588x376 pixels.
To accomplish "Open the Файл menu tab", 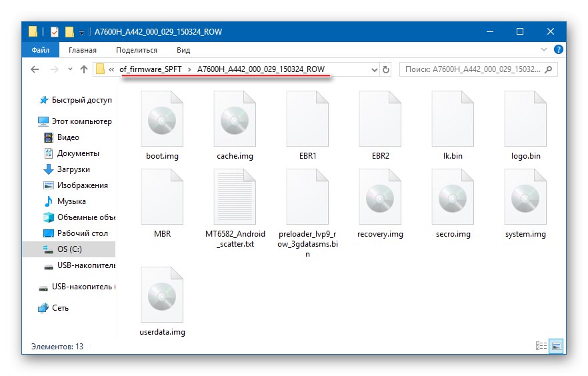I will (41, 49).
